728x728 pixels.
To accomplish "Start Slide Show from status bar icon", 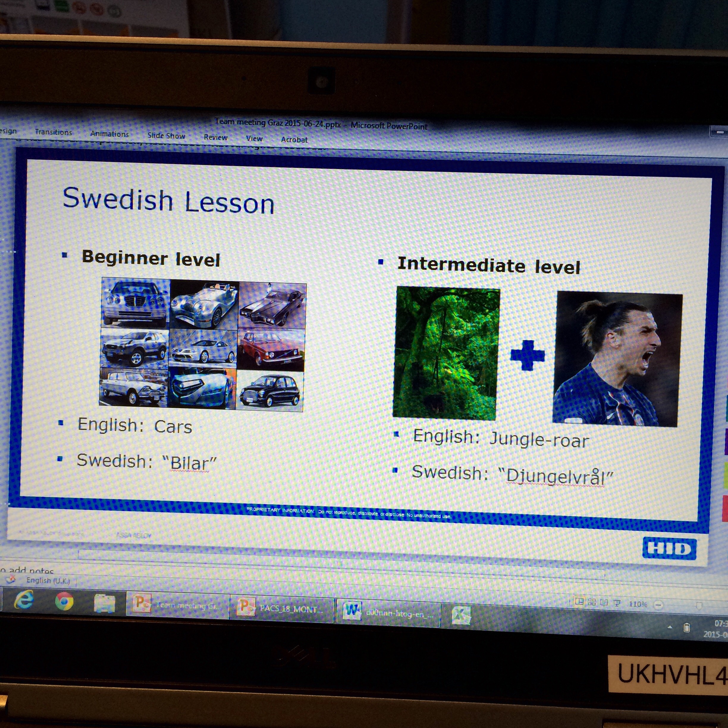I will pyautogui.click(x=617, y=603).
